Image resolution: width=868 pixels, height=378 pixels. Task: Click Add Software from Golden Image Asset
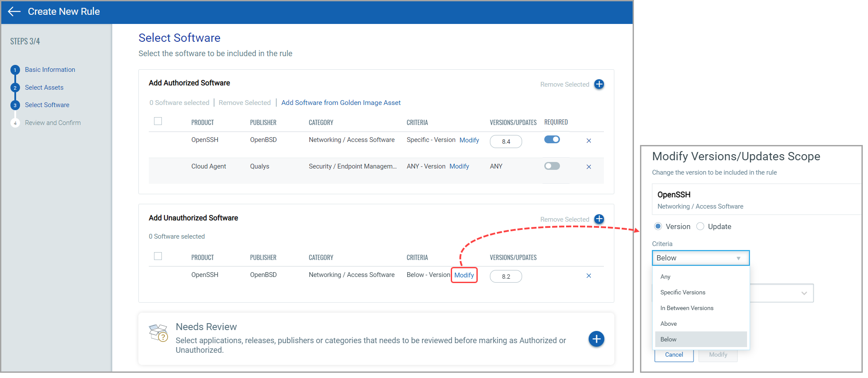(341, 103)
